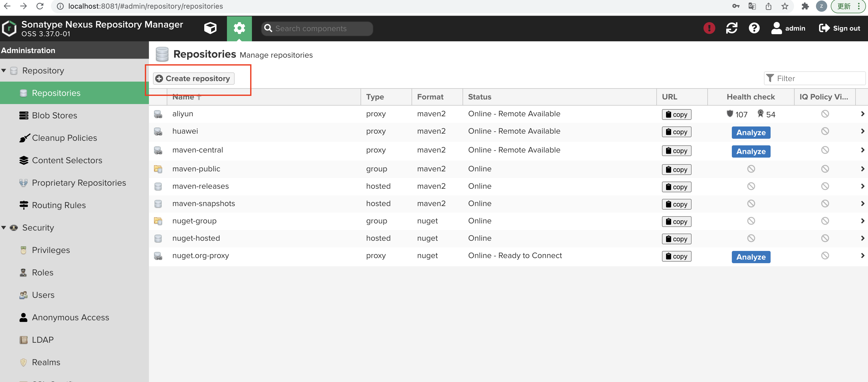Viewport: 868px width, 382px height.
Task: Open details chevron for maven-snapshots row
Action: coord(863,203)
